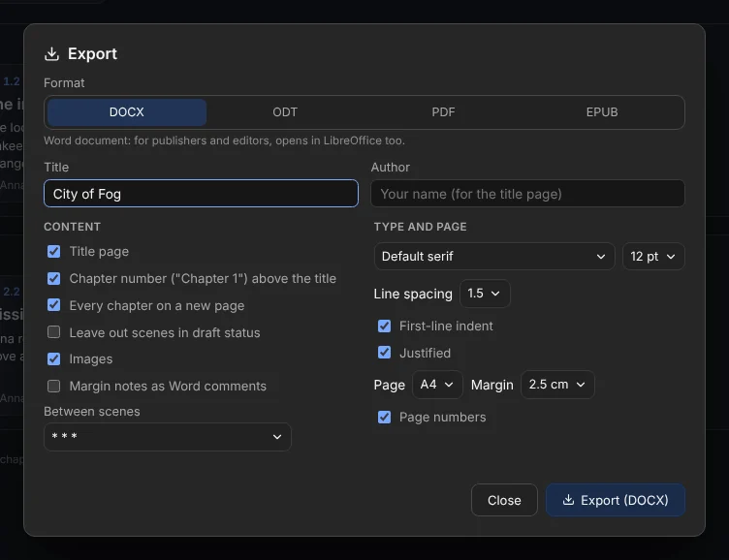Toggle the Justified checkbox
The width and height of the screenshot is (729, 560).
pos(385,353)
